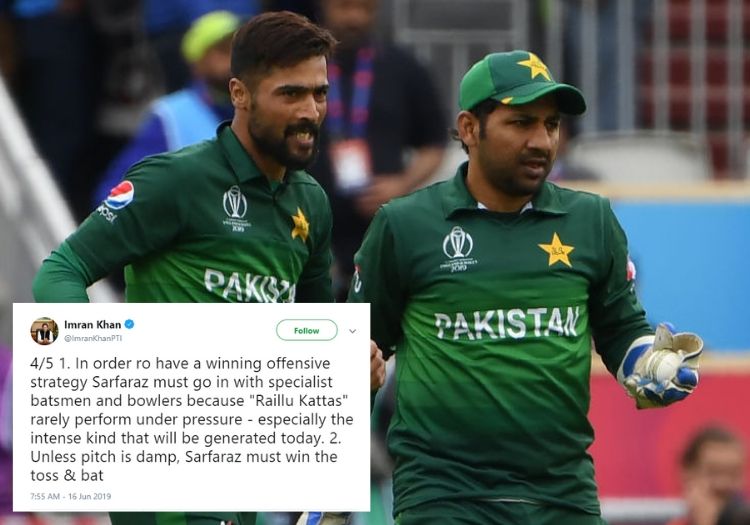Click the "toss & bat" last line of tweet
Image resolution: width=750 pixels, height=525 pixels.
pos(67,475)
